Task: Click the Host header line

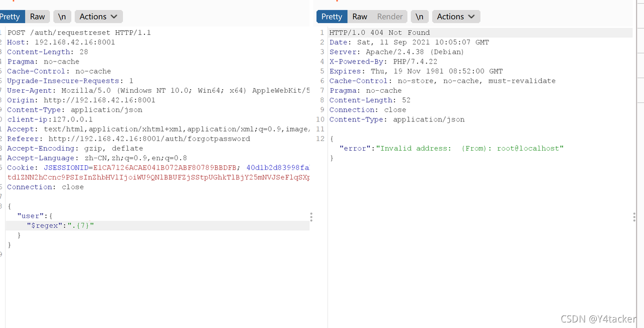Action: point(61,42)
